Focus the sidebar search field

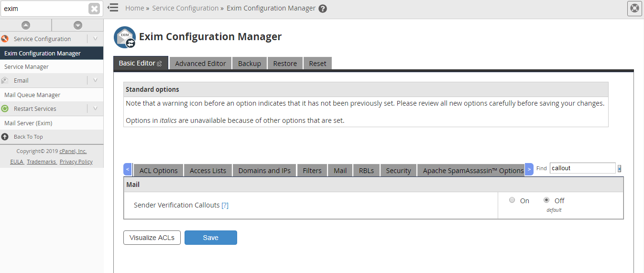(44, 9)
